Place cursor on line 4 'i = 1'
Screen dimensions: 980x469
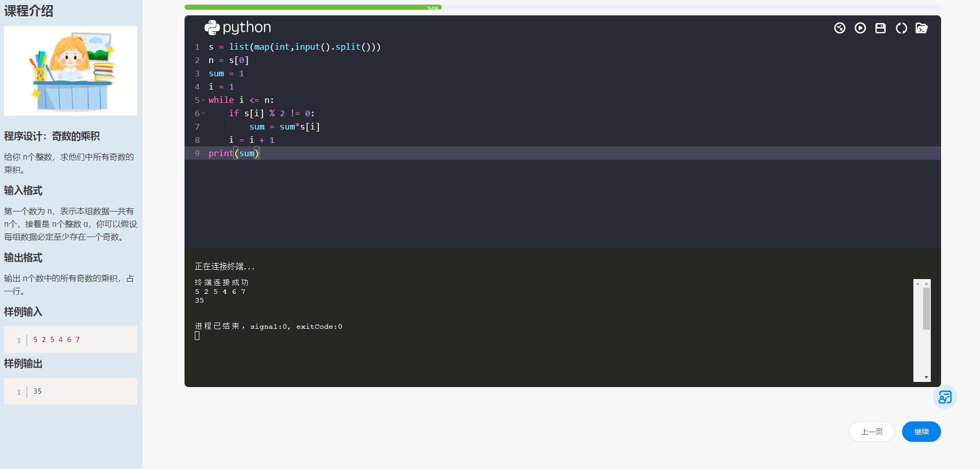tap(221, 87)
